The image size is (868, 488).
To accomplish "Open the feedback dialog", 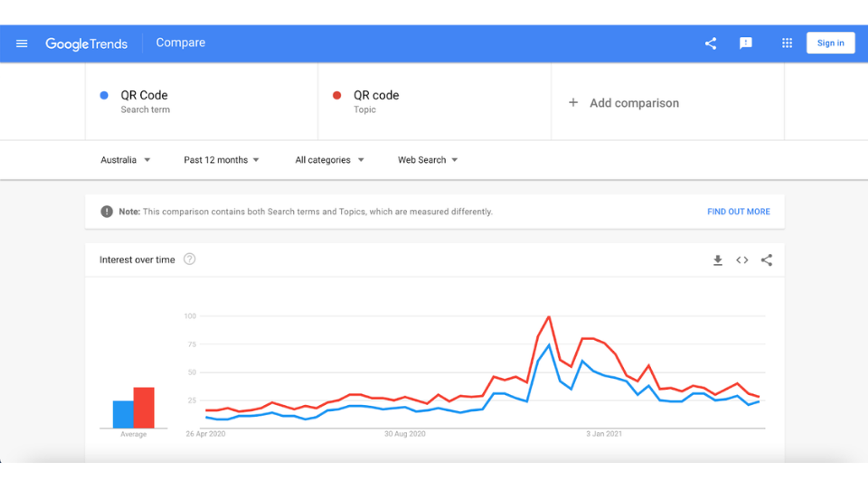I will pyautogui.click(x=746, y=43).
